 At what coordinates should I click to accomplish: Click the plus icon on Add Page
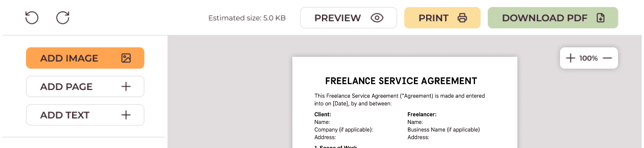(126, 86)
